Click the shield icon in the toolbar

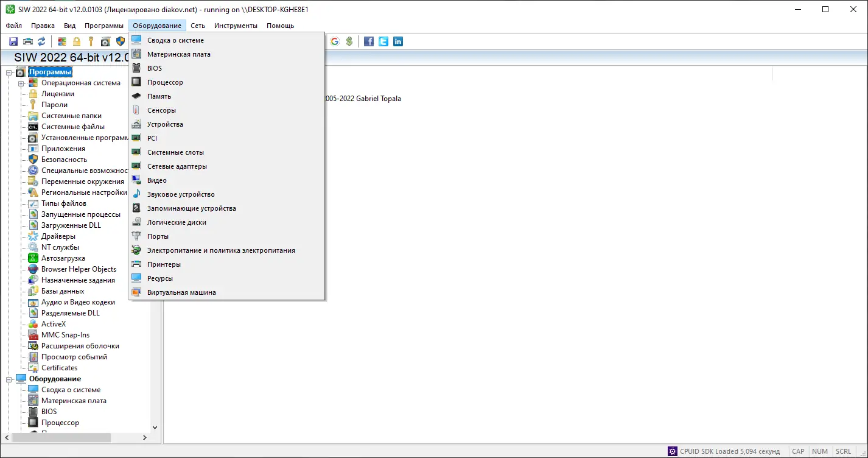[x=121, y=41]
